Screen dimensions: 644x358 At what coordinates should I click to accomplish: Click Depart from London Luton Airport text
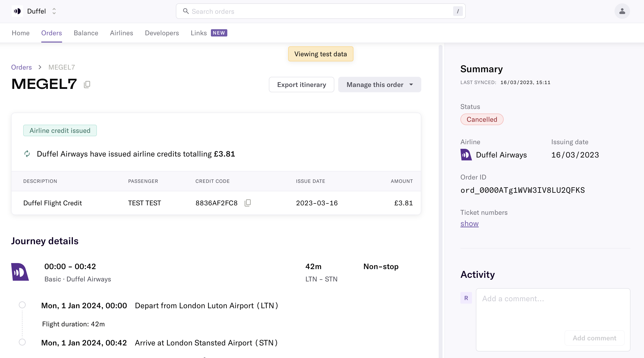(x=207, y=306)
